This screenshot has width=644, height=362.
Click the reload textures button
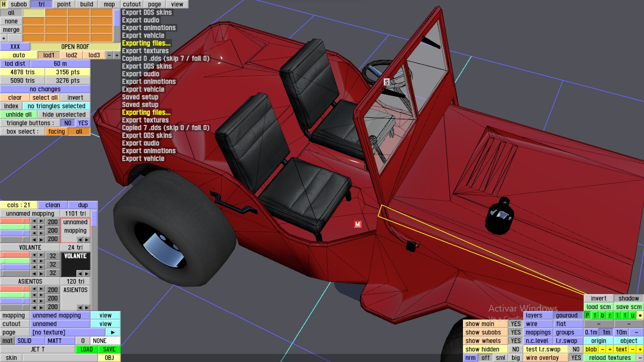610,358
